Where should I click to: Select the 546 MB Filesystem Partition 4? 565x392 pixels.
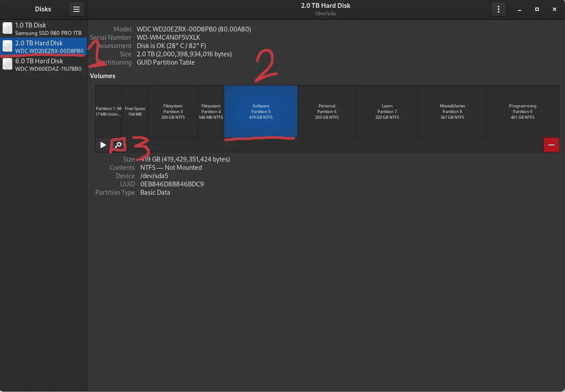click(211, 111)
